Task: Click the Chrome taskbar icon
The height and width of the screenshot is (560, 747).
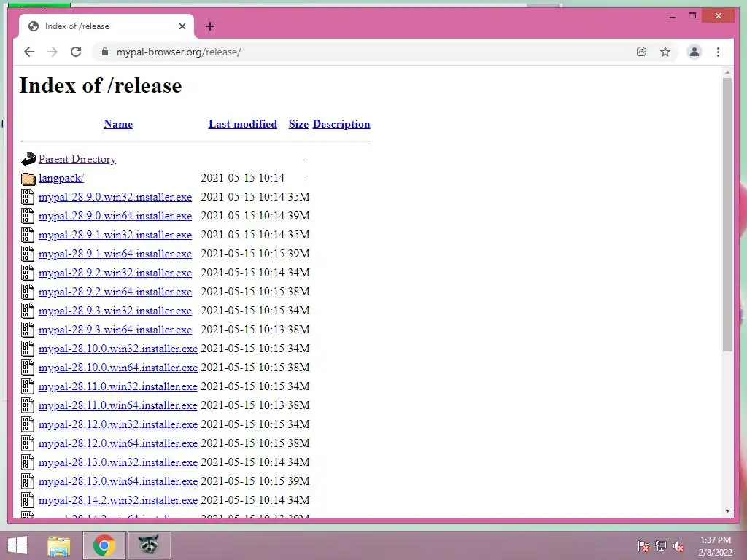Action: coord(104,545)
